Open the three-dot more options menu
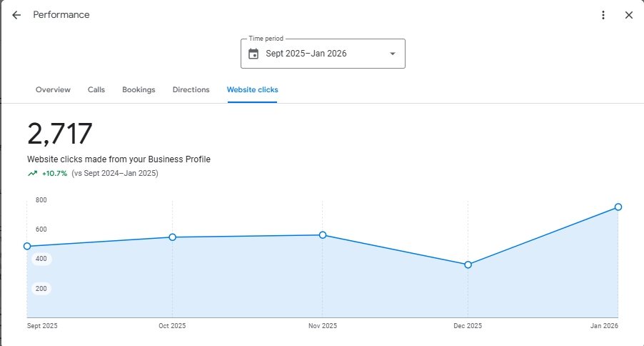 tap(603, 15)
